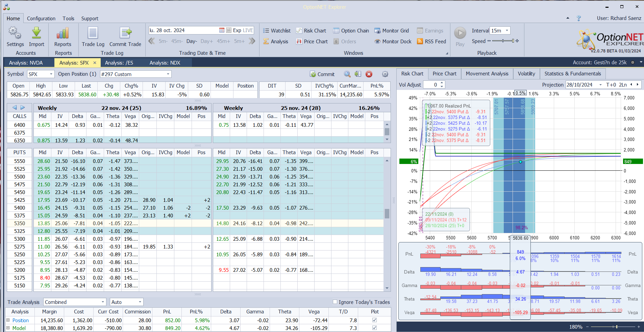Screen dimensions: 644x332
Task: Open the RSS Feed window
Action: pyautogui.click(x=431, y=42)
